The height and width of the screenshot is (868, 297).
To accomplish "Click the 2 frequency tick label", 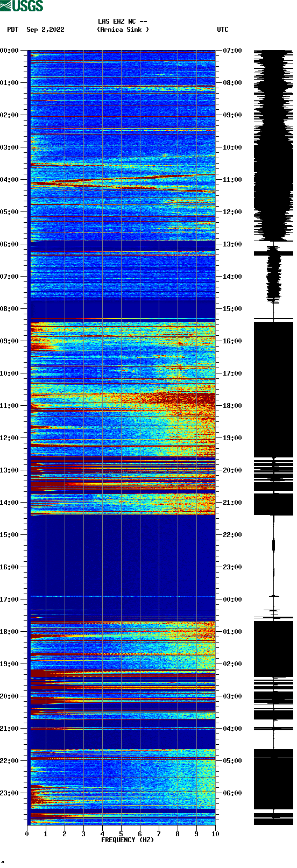I will pyautogui.click(x=65, y=834).
